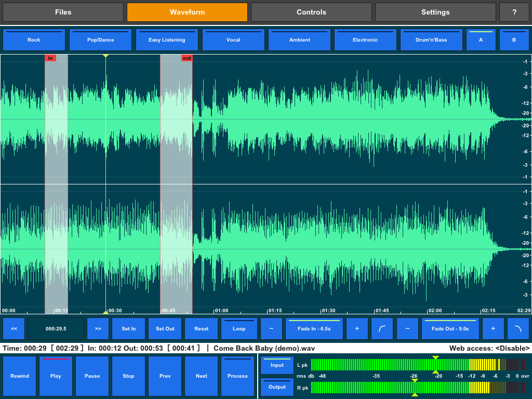This screenshot has width=532, height=399.
Task: Increase fade in time with plus
Action: point(357,328)
